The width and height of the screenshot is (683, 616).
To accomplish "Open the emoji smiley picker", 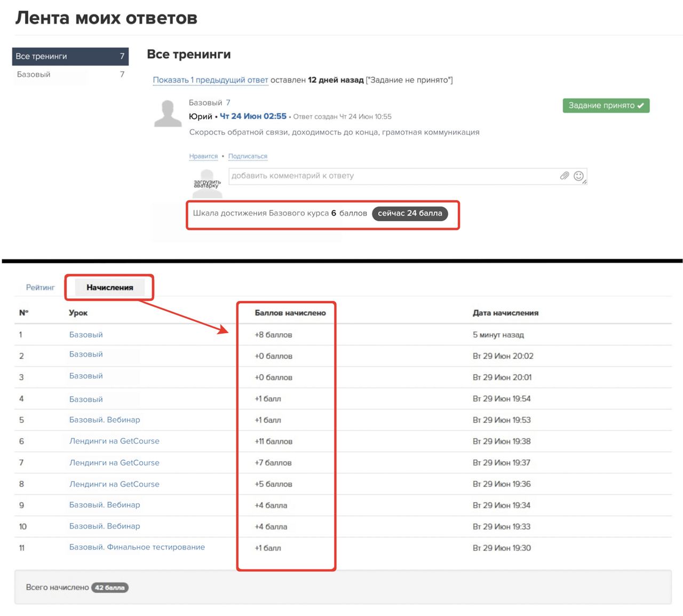I will point(578,176).
